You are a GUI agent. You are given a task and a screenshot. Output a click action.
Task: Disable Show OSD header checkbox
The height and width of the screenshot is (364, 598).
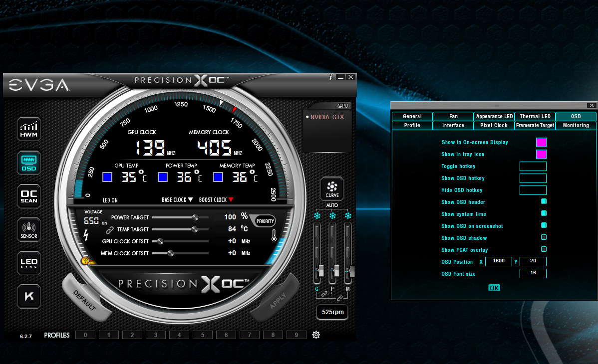(544, 201)
